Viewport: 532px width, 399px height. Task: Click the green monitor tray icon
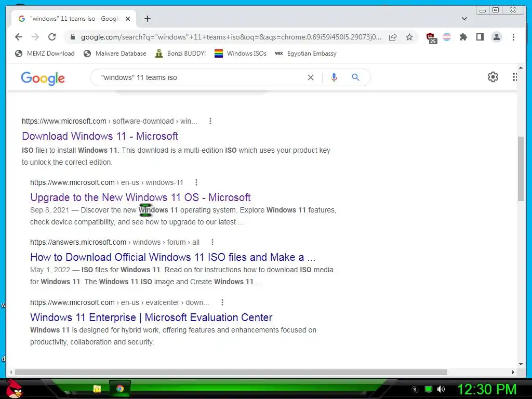[x=429, y=389]
